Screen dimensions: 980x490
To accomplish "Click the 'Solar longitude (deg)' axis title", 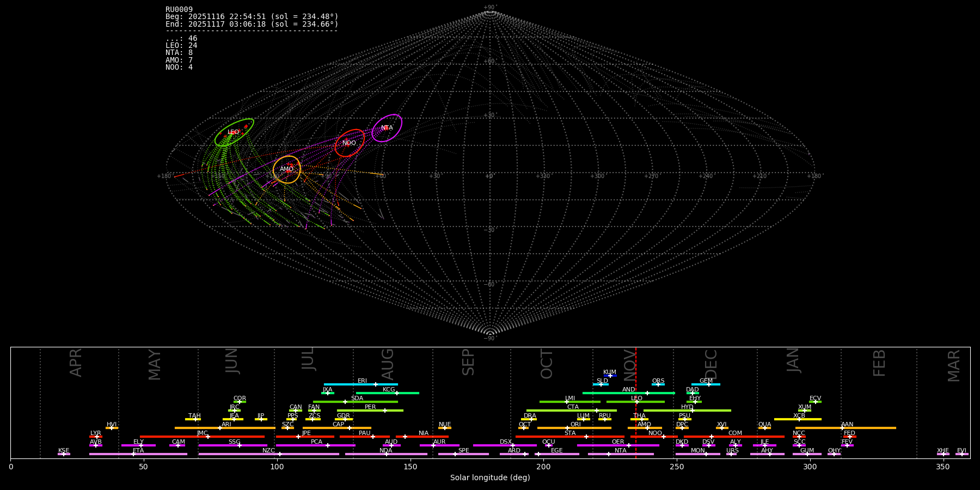I will coord(490,478).
